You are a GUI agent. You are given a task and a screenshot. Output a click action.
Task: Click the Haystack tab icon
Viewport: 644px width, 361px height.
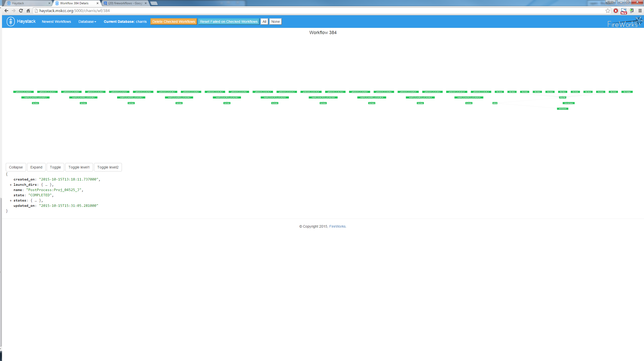pyautogui.click(x=9, y=4)
